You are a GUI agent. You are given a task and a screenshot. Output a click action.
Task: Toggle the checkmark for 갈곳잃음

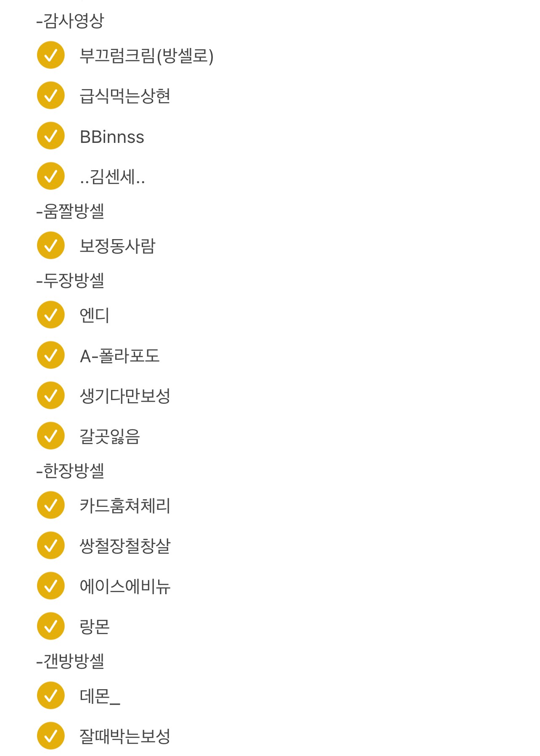pos(50,436)
